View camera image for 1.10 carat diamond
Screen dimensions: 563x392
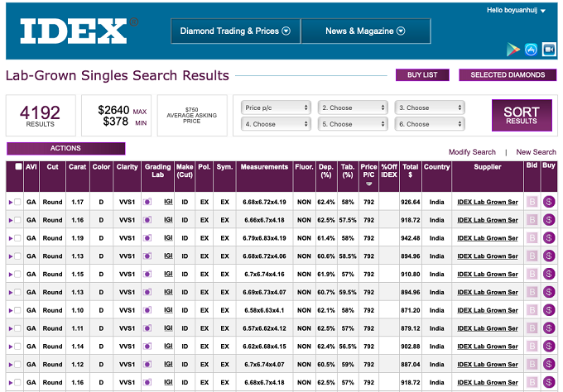point(147,310)
